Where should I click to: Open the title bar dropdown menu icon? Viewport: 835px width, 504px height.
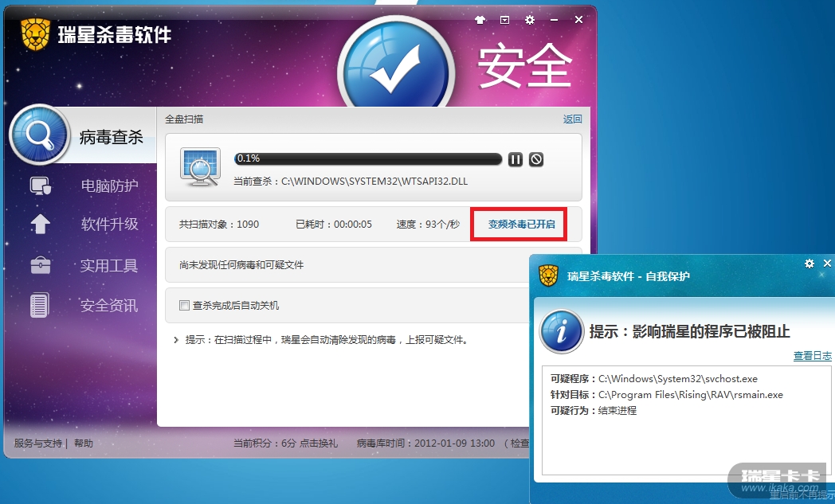pyautogui.click(x=504, y=20)
